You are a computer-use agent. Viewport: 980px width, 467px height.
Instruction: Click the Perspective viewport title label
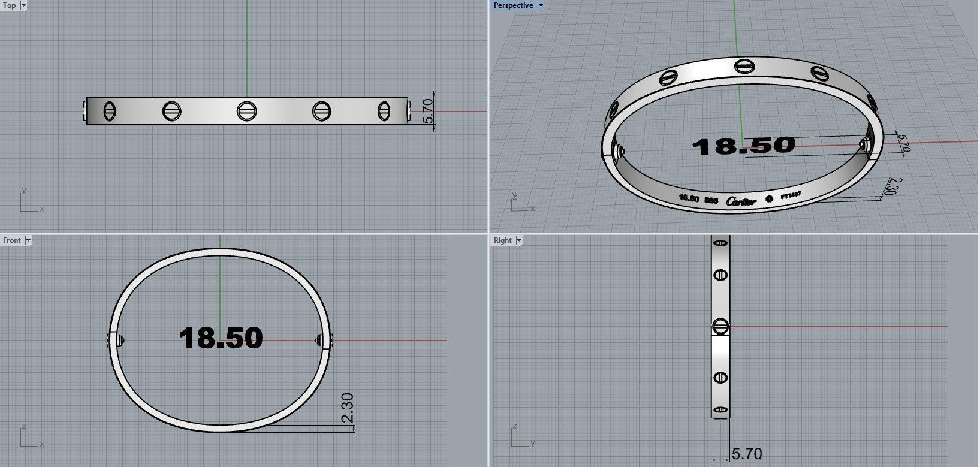513,5
